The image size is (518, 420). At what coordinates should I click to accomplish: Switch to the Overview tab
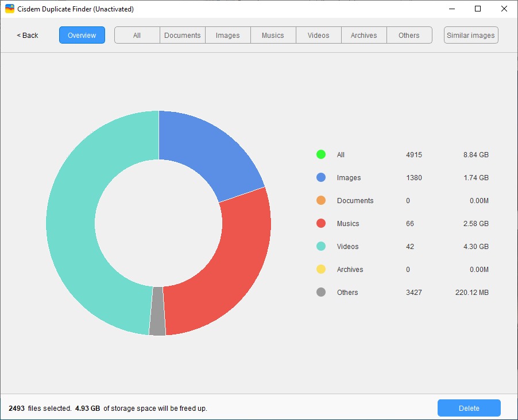pyautogui.click(x=82, y=35)
